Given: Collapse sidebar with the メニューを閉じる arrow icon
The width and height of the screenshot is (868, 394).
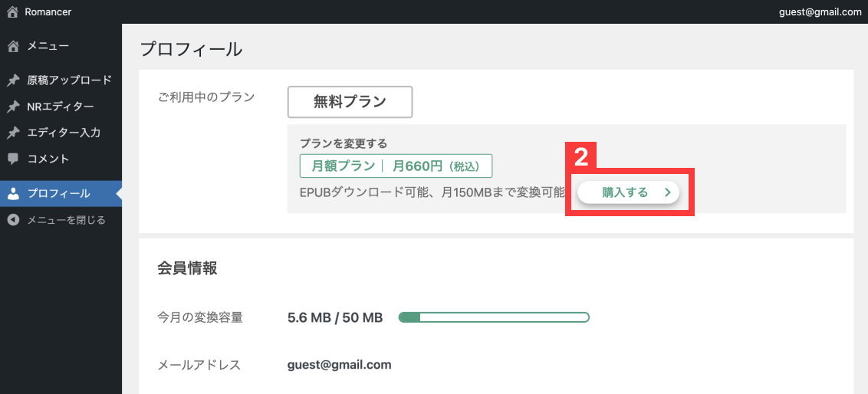Looking at the screenshot, I should (13, 220).
